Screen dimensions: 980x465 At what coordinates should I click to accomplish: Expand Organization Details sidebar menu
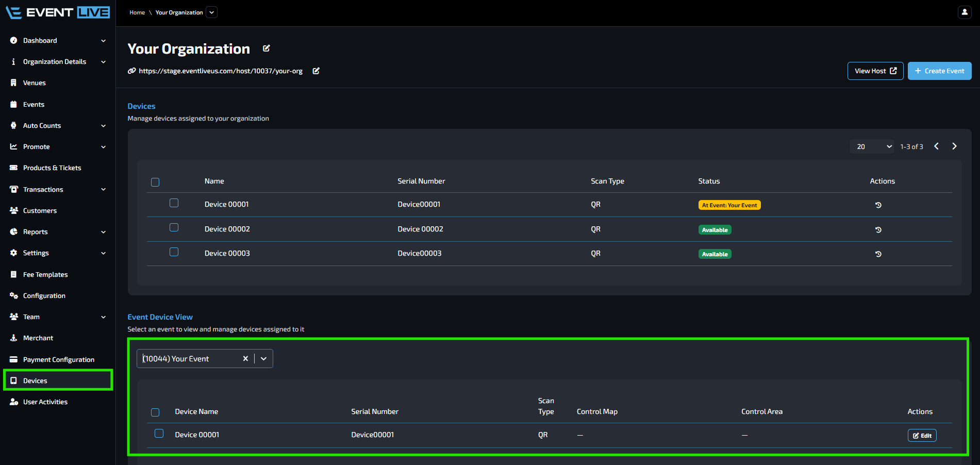(x=103, y=62)
